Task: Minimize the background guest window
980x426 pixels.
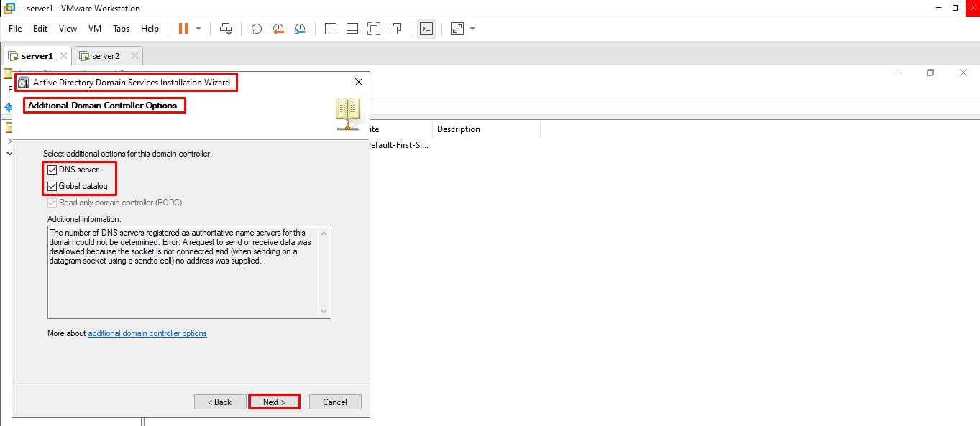Action: 897,73
